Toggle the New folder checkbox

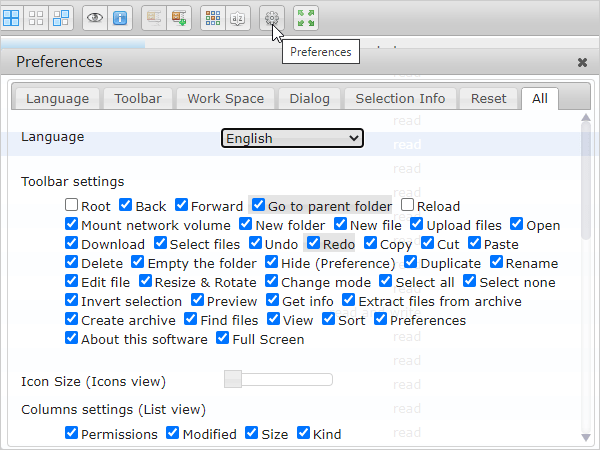(246, 224)
